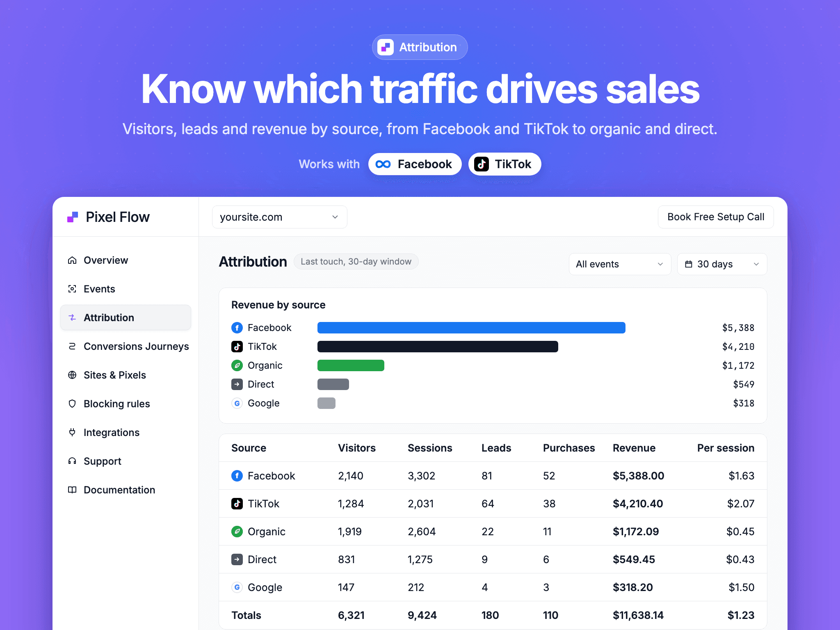This screenshot has width=840, height=630.
Task: Select Conversions Journeys in the sidebar
Action: point(126,347)
